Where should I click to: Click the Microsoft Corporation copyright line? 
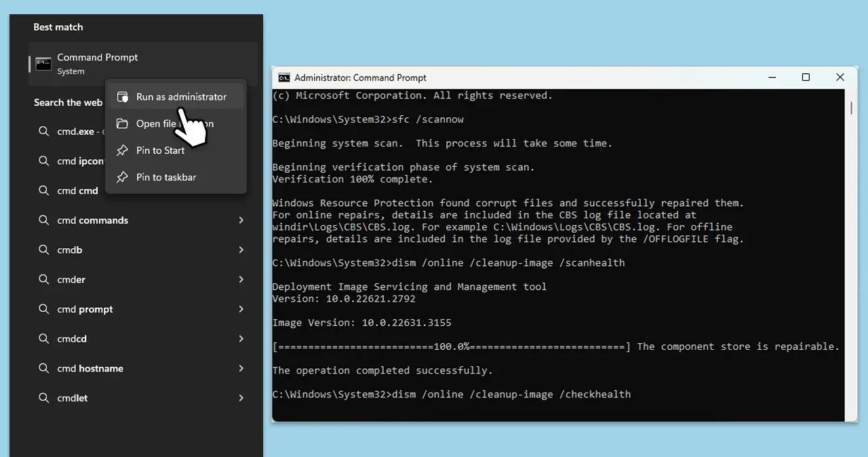[412, 96]
